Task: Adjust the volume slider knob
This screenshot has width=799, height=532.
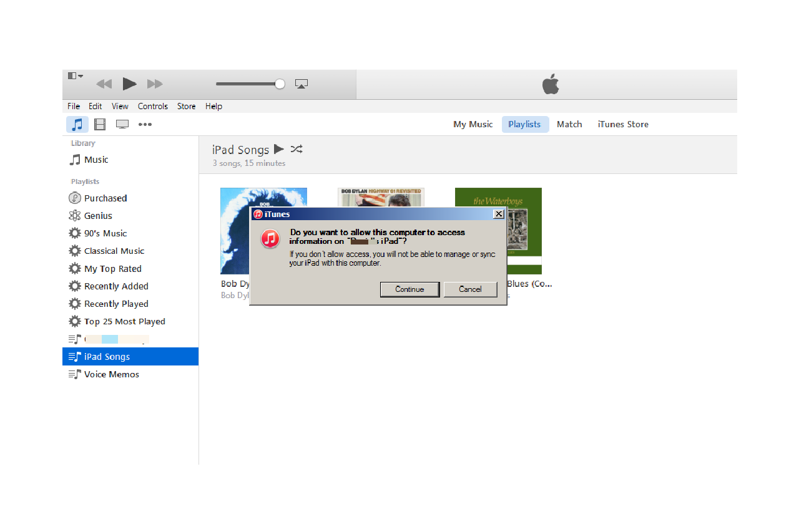Action: [280, 84]
